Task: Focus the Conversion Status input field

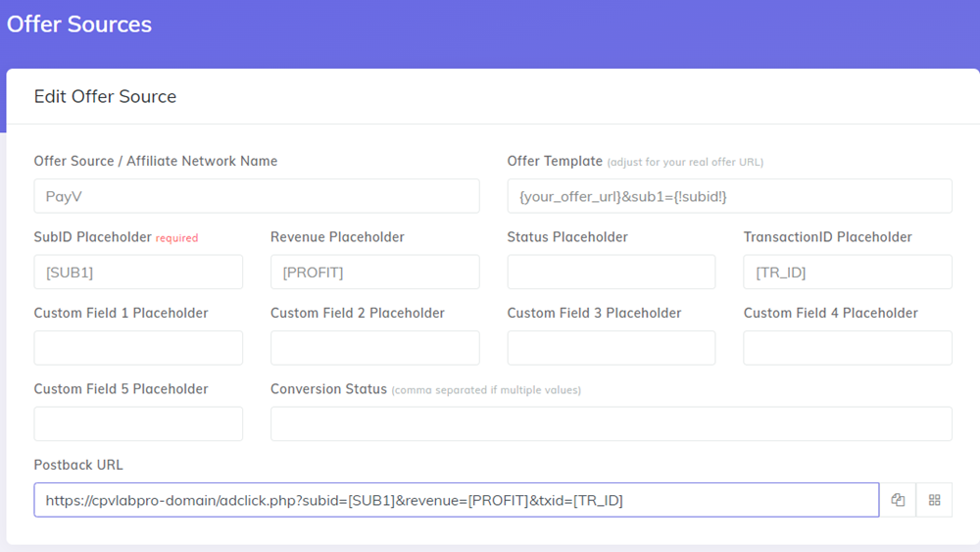Action: pos(612,424)
